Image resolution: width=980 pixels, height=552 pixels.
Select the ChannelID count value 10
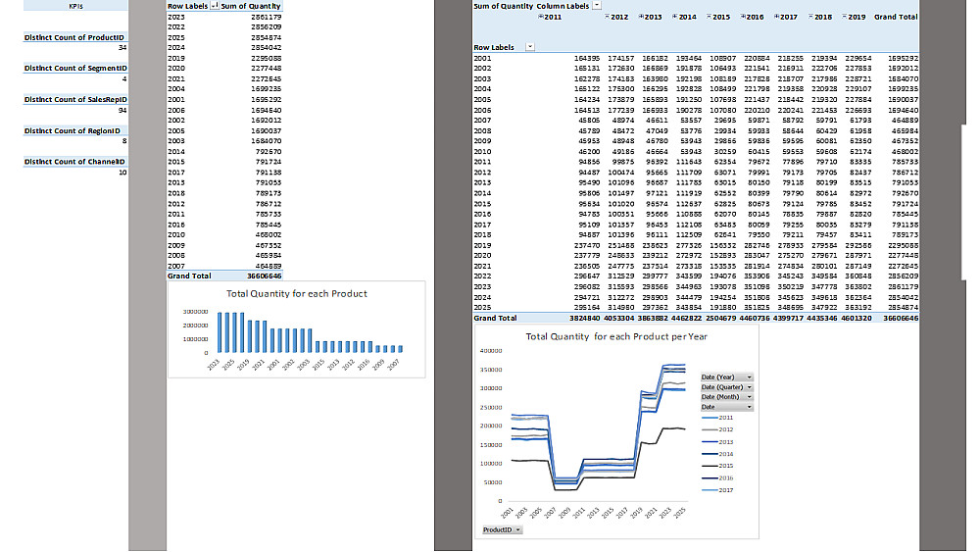point(122,172)
